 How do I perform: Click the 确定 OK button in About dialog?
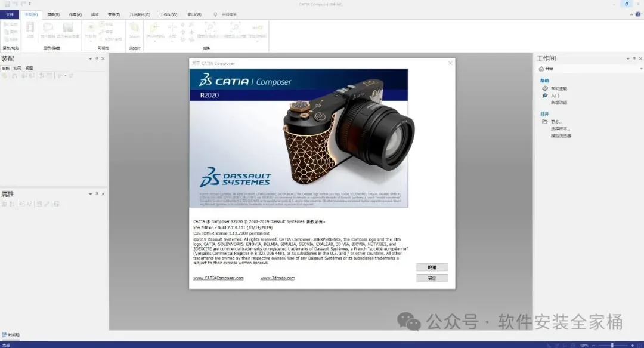432,278
